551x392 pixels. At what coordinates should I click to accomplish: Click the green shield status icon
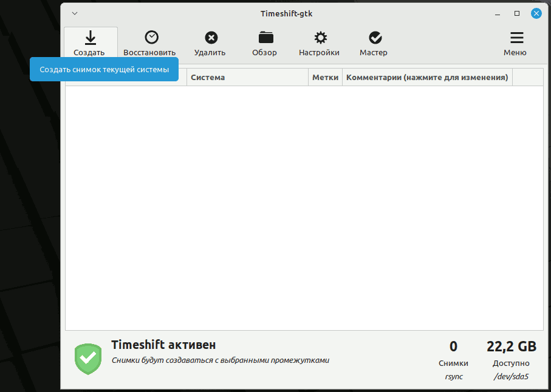click(x=88, y=359)
